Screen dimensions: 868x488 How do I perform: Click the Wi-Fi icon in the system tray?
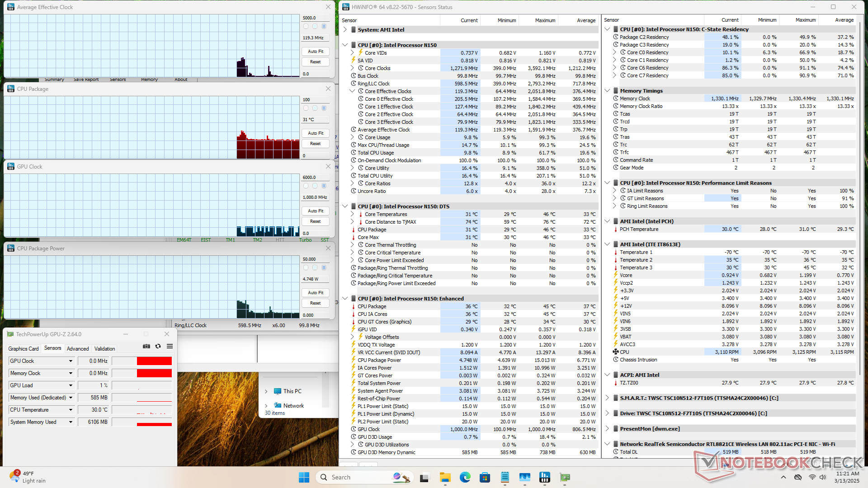pyautogui.click(x=812, y=477)
